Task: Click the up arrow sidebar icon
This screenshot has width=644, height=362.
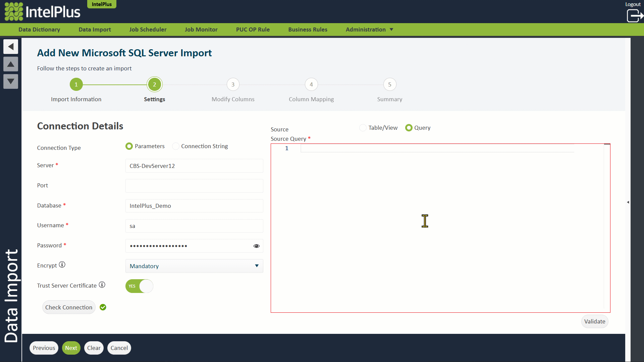Action: (11, 64)
